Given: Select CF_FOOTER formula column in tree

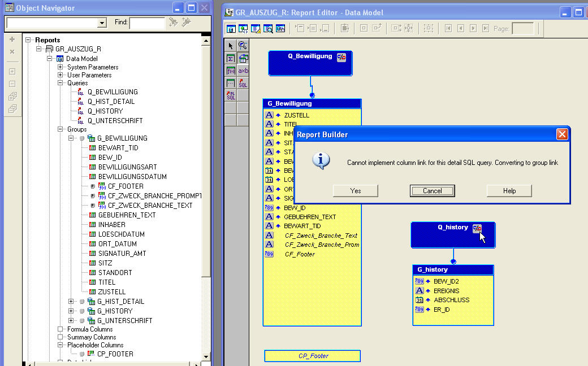Looking at the screenshot, I should point(126,186).
